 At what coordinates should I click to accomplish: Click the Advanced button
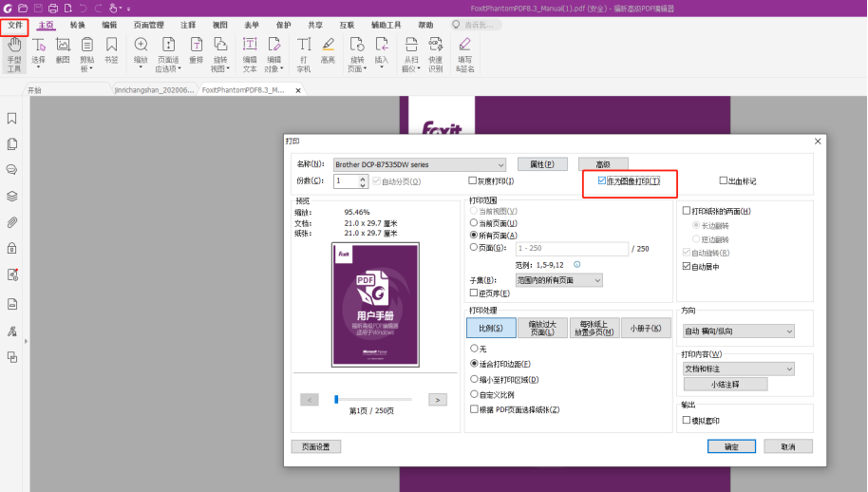(603, 164)
